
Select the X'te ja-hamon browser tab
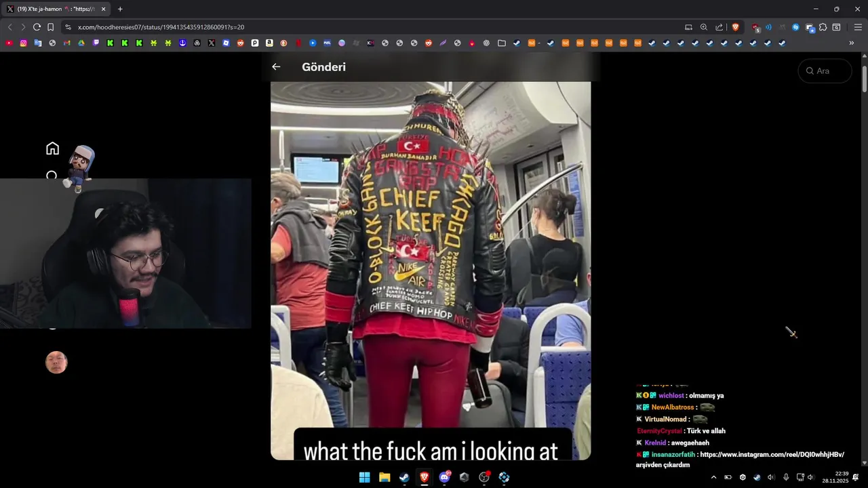[57, 9]
